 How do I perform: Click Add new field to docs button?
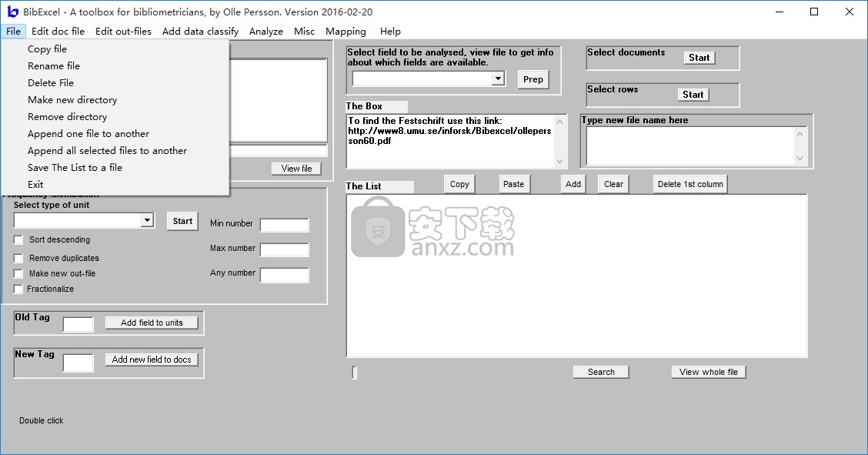pos(152,360)
